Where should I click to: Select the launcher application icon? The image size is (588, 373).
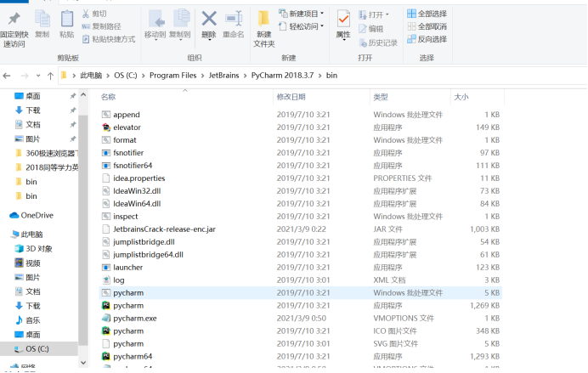pos(106,268)
